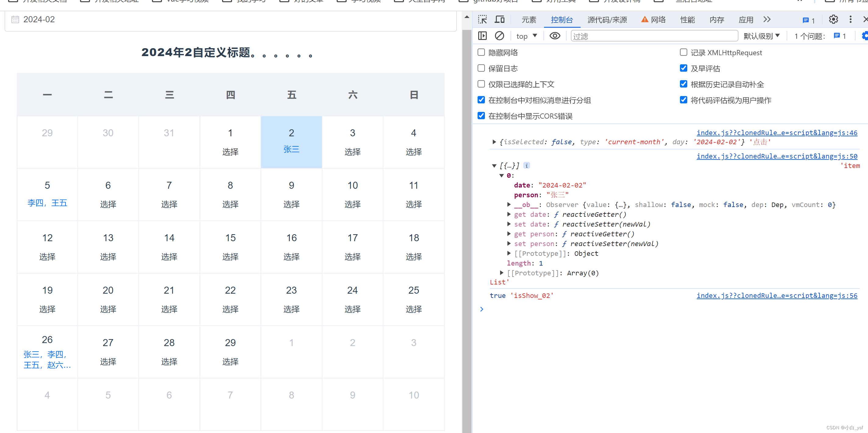Uncheck 在控制台中对相似消息进行分组
Viewport: 868px width, 433px height.
click(481, 100)
